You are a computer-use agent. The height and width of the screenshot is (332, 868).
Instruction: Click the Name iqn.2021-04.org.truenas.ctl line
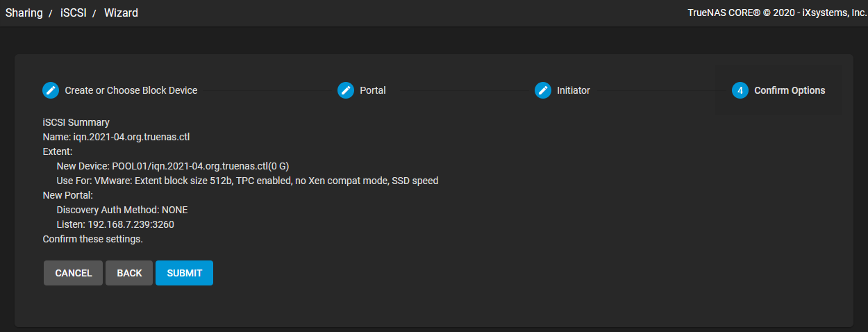pos(116,137)
